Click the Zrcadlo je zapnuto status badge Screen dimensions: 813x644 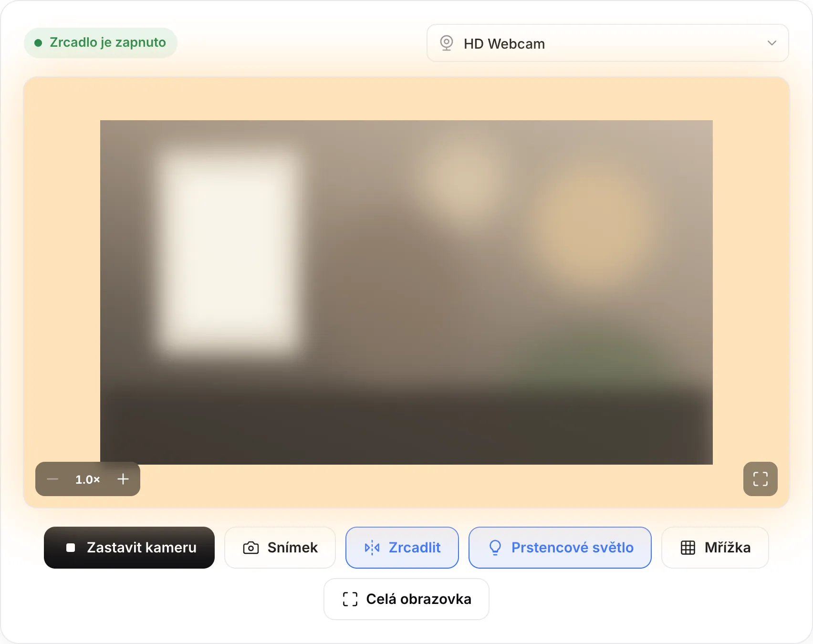(101, 43)
